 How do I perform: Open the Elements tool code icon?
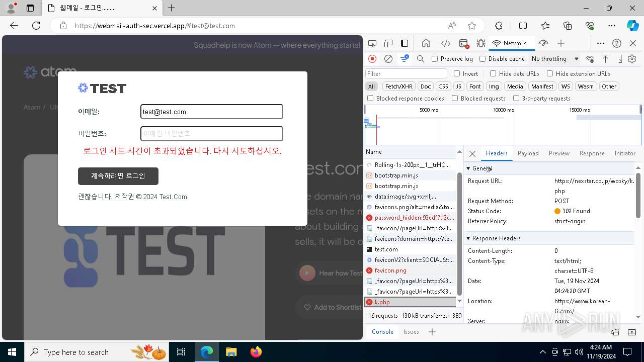pyautogui.click(x=445, y=43)
